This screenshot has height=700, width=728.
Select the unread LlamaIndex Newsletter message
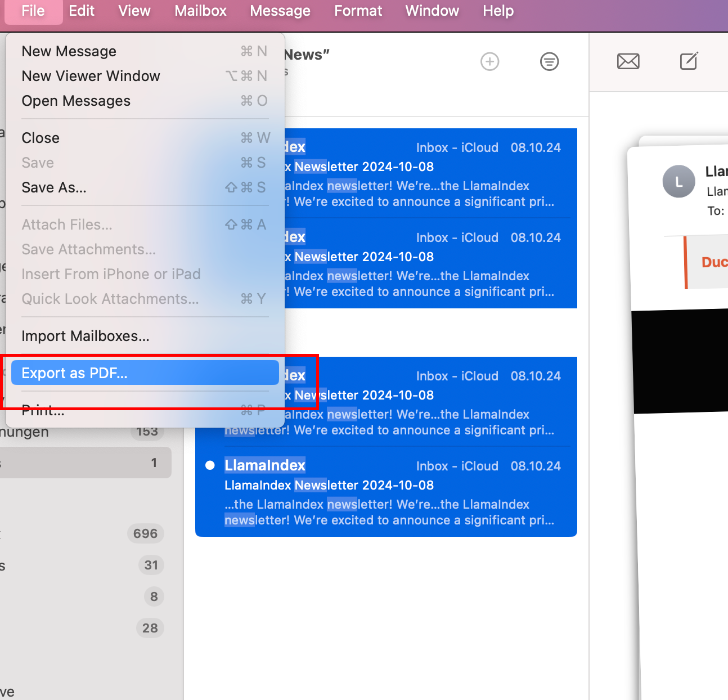click(386, 492)
